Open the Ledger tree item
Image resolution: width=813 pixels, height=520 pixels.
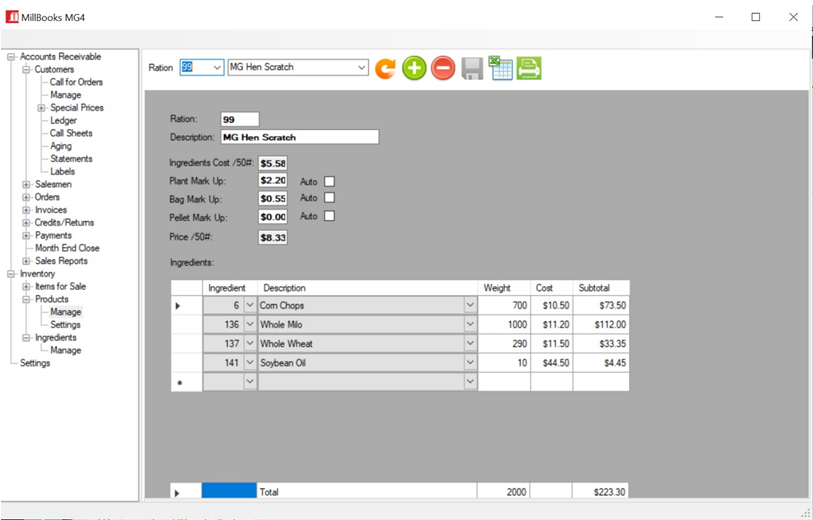pos(63,120)
